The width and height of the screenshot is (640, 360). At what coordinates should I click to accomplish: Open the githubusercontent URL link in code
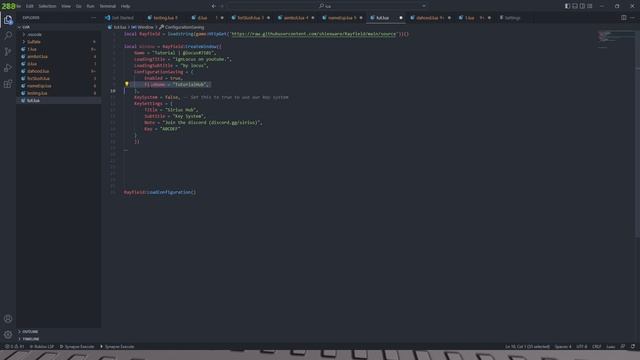(314, 34)
